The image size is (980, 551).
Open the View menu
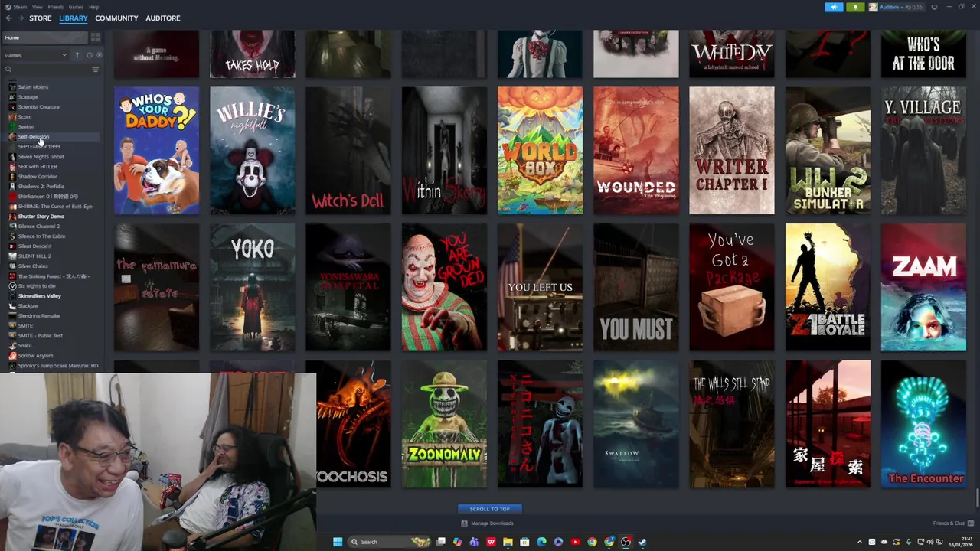38,7
